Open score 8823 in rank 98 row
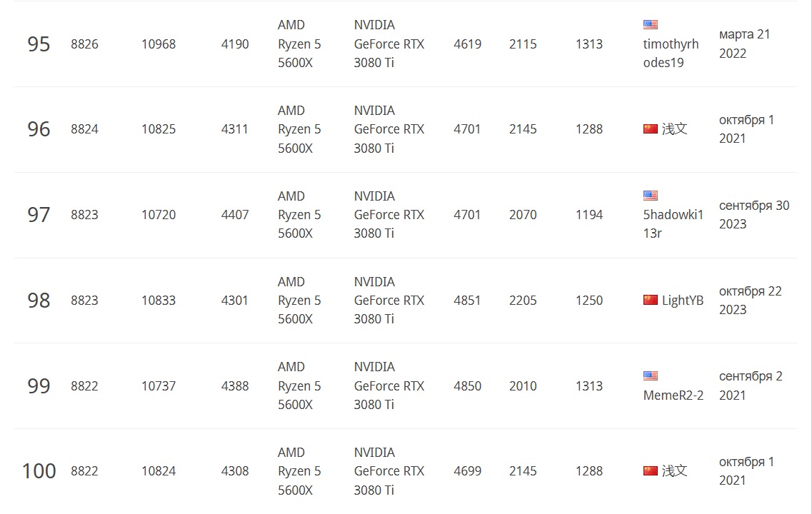The height and width of the screenshot is (514, 812). [84, 301]
